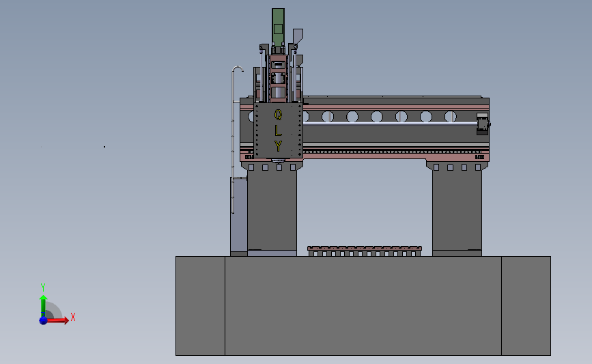The image size is (592, 364).
Task: Select the left end section of base
Action: (201, 306)
